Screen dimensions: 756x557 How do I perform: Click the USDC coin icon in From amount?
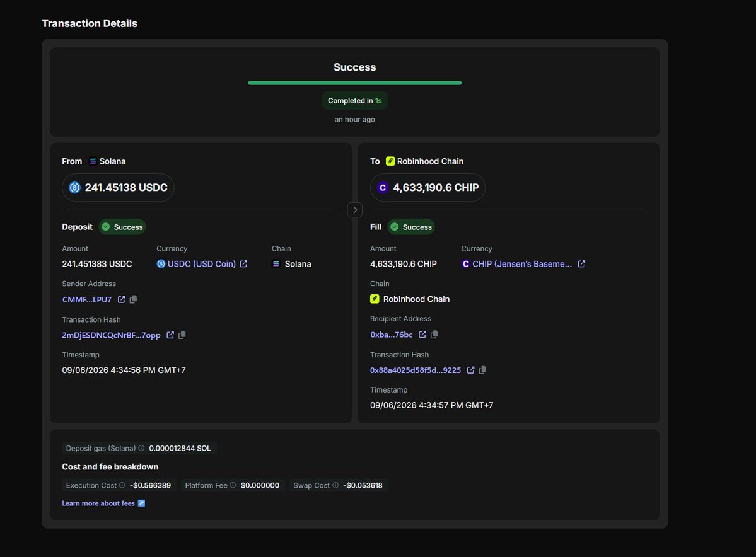click(75, 187)
